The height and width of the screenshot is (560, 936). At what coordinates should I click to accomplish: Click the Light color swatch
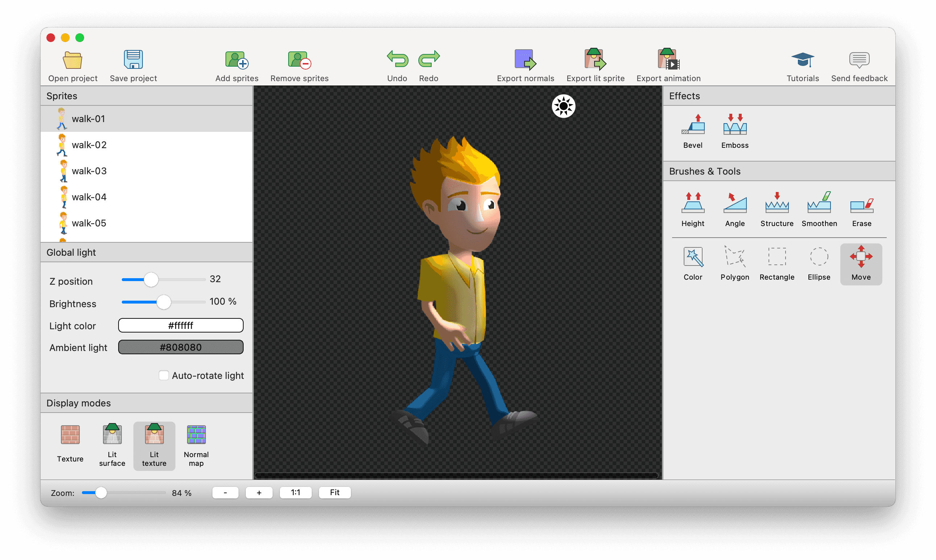180,325
